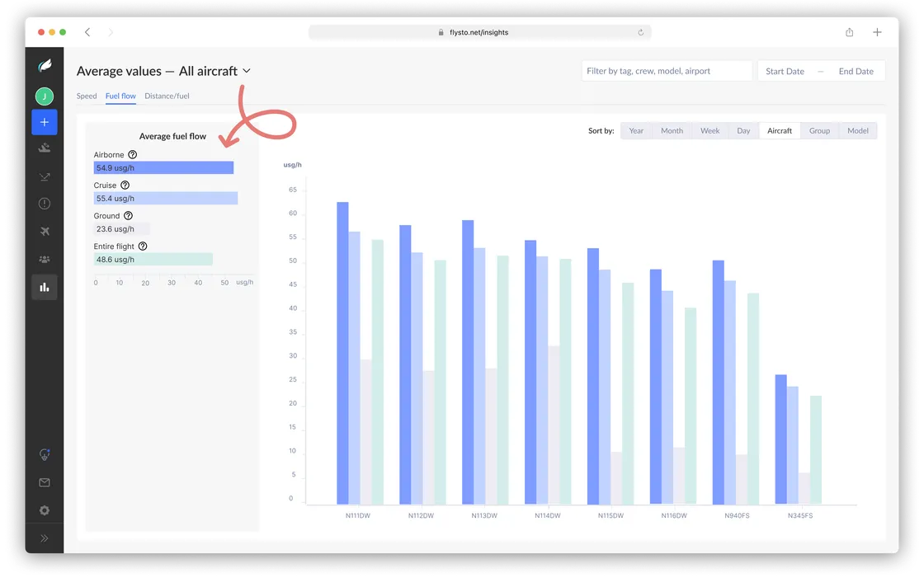This screenshot has width=924, height=587.
Task: Open the mail envelope sidebar icon
Action: click(45, 483)
